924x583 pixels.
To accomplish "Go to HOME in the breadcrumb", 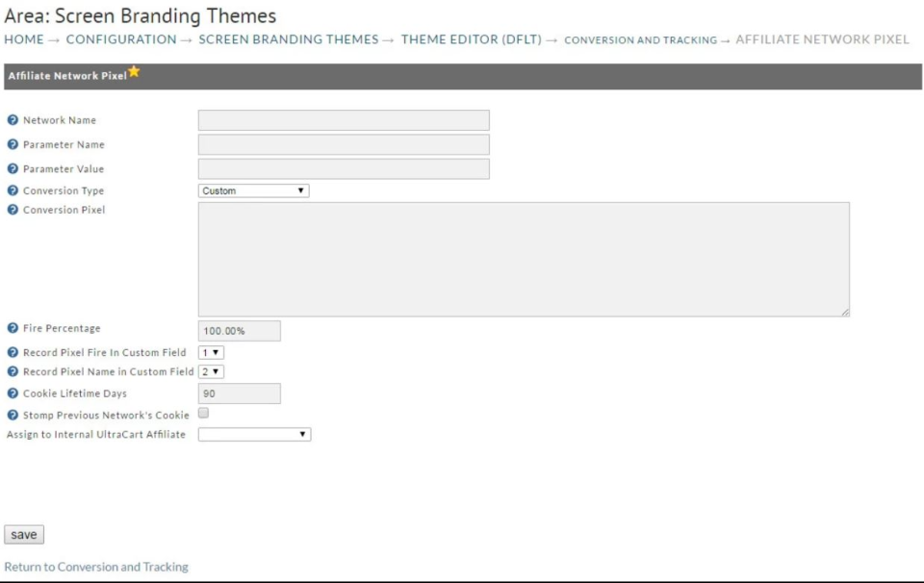I will [24, 39].
